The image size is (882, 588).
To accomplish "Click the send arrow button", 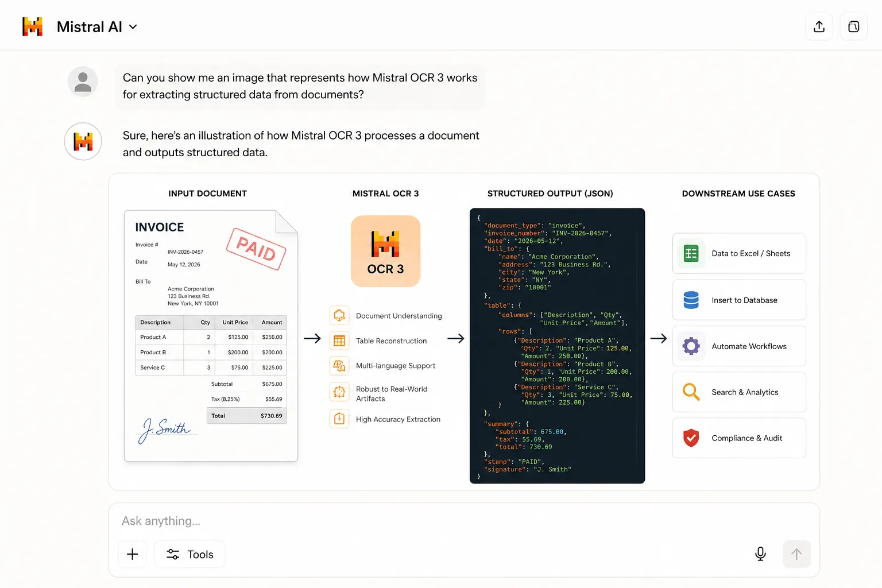I will tap(796, 554).
